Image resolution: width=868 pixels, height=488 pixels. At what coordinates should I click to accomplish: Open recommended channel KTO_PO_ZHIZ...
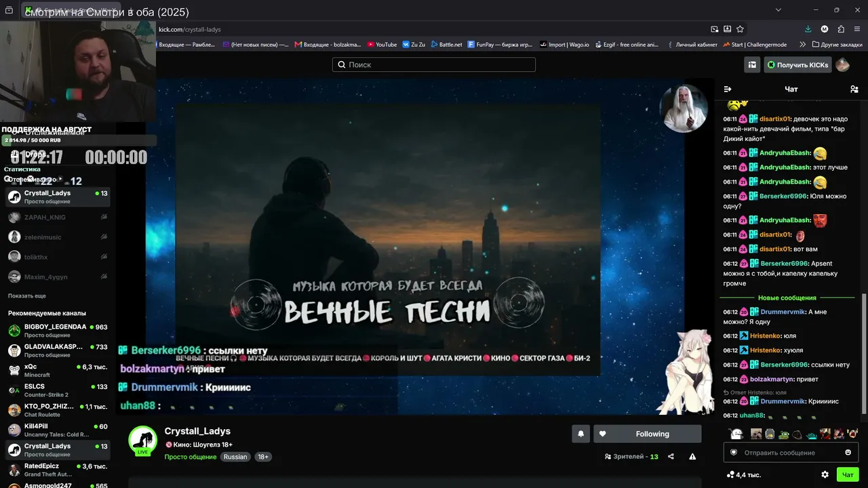tap(58, 410)
